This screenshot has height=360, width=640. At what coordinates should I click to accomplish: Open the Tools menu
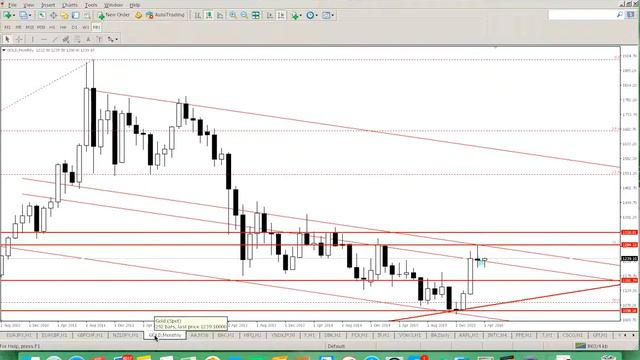[91, 5]
